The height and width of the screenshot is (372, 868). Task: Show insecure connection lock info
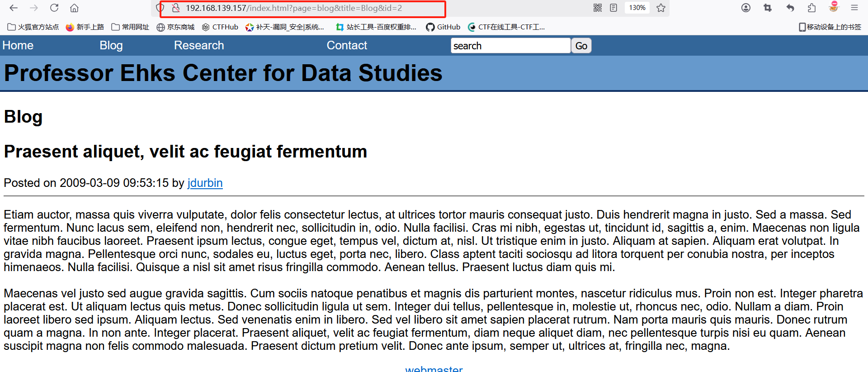[x=176, y=8]
